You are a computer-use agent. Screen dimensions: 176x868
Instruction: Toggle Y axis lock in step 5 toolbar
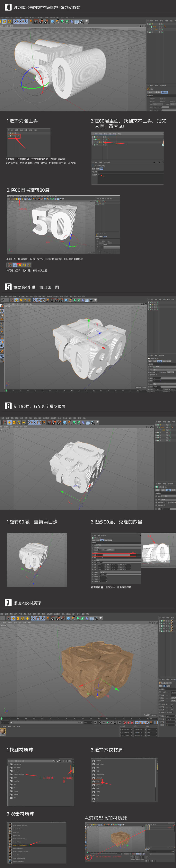tap(39, 300)
